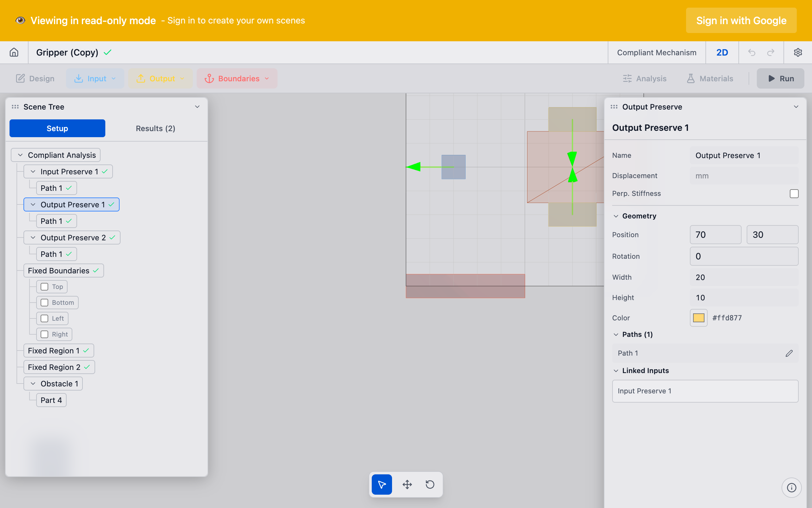The height and width of the screenshot is (508, 812).
Task: Select Fixed Region 2 tree item
Action: pos(59,367)
